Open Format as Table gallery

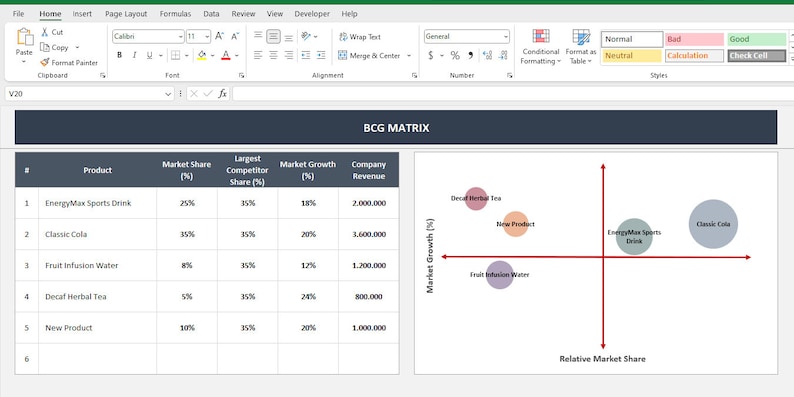(x=581, y=47)
